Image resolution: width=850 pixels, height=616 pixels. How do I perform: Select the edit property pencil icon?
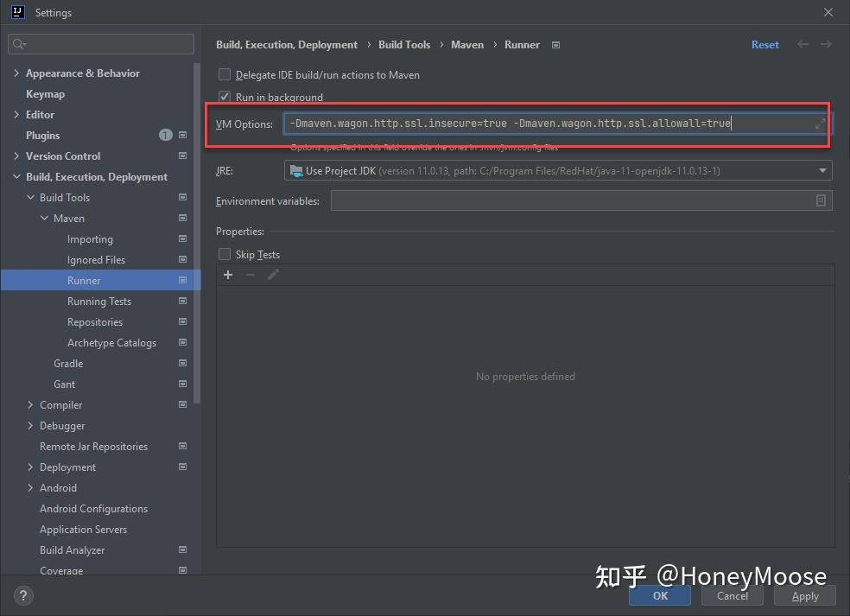click(x=273, y=275)
